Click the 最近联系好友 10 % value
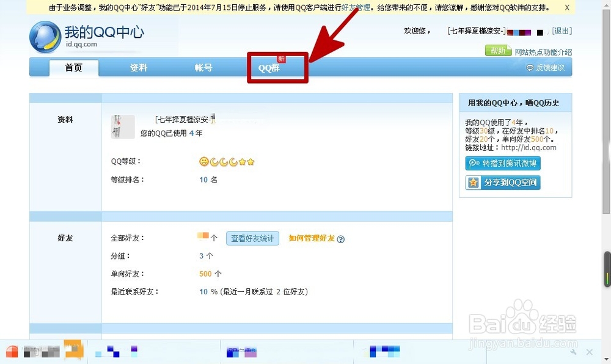This screenshot has width=611, height=364. [x=208, y=292]
